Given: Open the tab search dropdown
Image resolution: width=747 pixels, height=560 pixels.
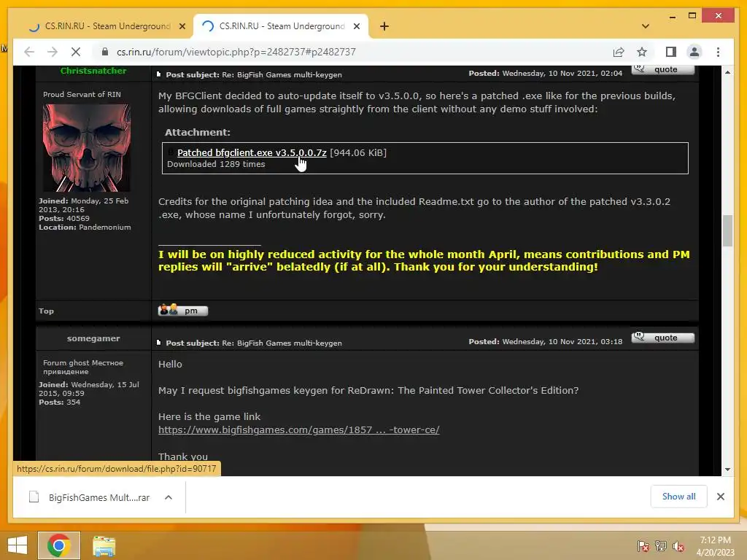Looking at the screenshot, I should tap(645, 26).
